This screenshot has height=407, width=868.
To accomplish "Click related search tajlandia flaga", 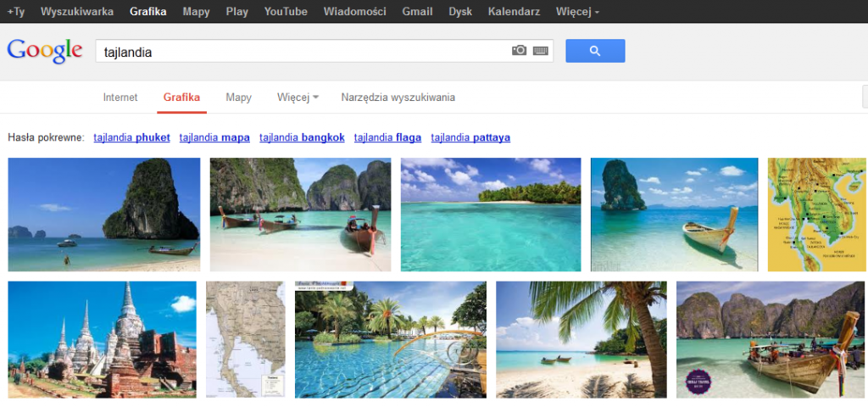I will [387, 137].
